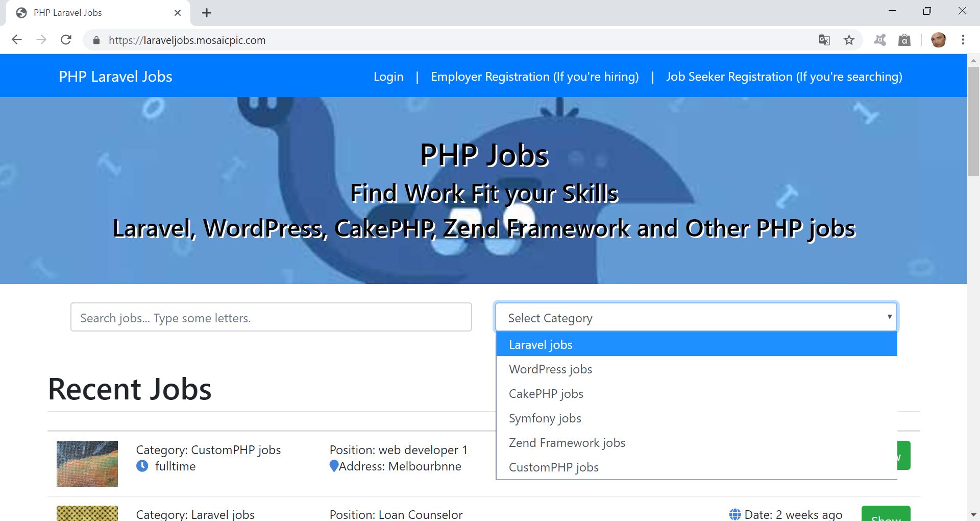Open Job Seeker Registration link

(784, 77)
